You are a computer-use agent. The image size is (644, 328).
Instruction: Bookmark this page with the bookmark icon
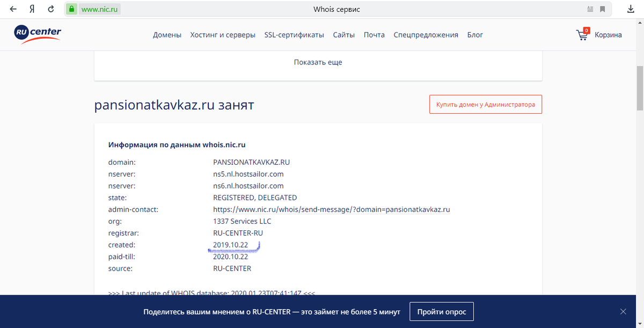click(603, 9)
